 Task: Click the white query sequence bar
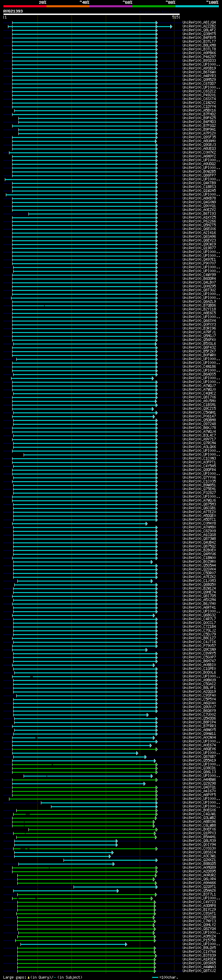[x=92, y=14]
